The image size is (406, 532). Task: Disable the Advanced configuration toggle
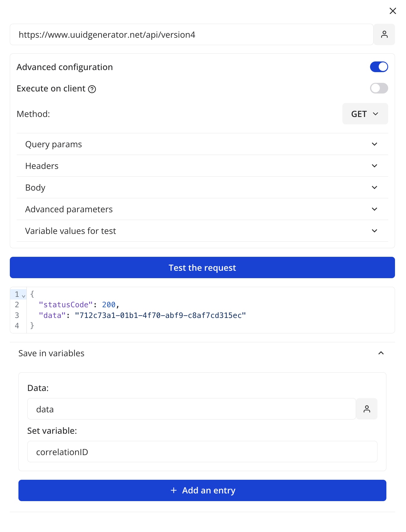pos(379,67)
